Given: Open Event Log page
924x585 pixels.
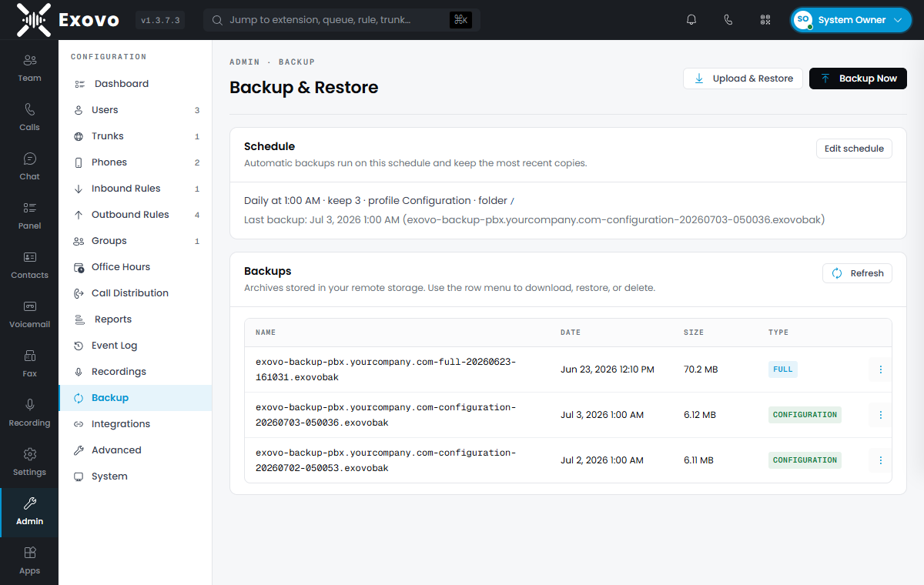Looking at the screenshot, I should 135,346.
